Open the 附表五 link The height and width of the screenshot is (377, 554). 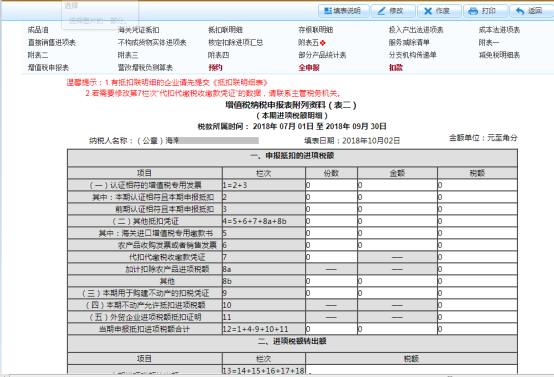[308, 43]
